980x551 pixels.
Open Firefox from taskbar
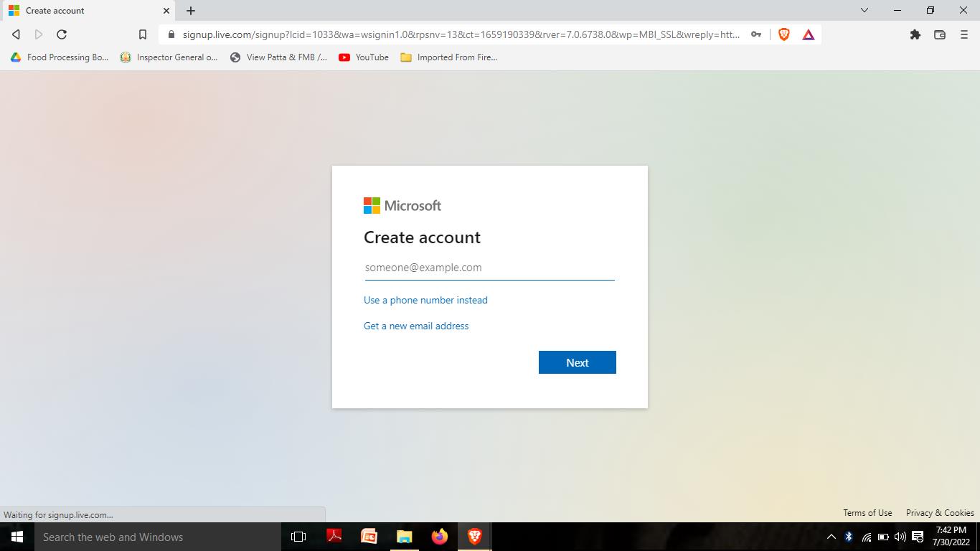pyautogui.click(x=440, y=537)
